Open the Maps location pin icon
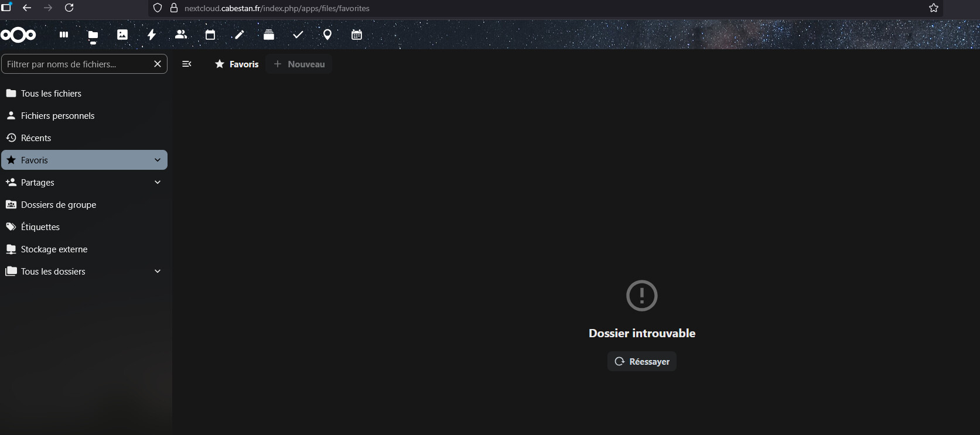This screenshot has width=980, height=435. point(327,35)
